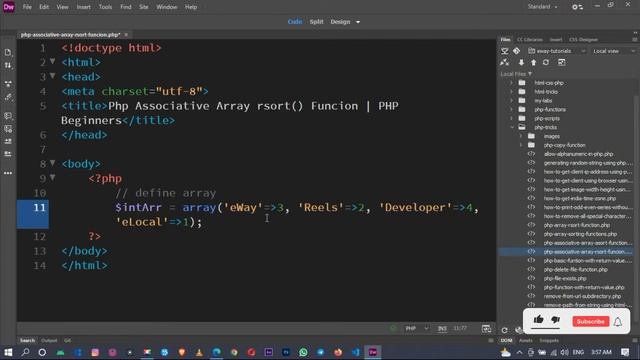This screenshot has width=640, height=360.
Task: Click the Synchronize circular-arrows icon
Action: tap(546, 62)
